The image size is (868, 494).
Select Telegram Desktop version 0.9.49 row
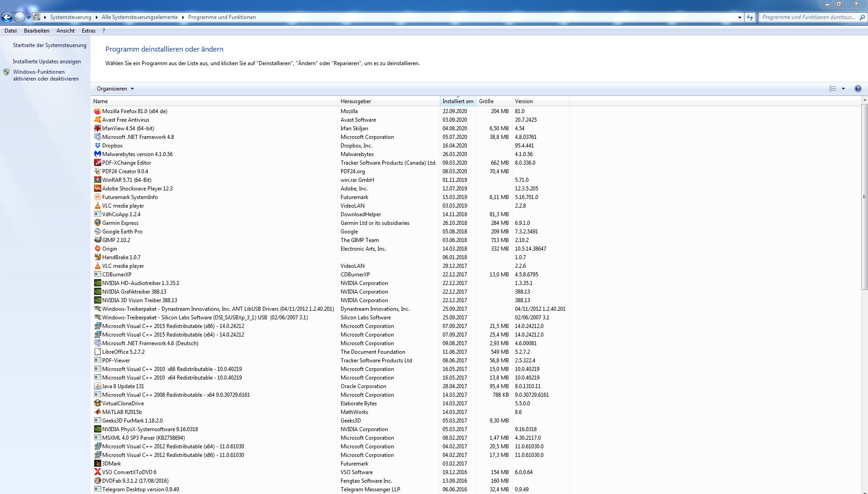(330, 489)
